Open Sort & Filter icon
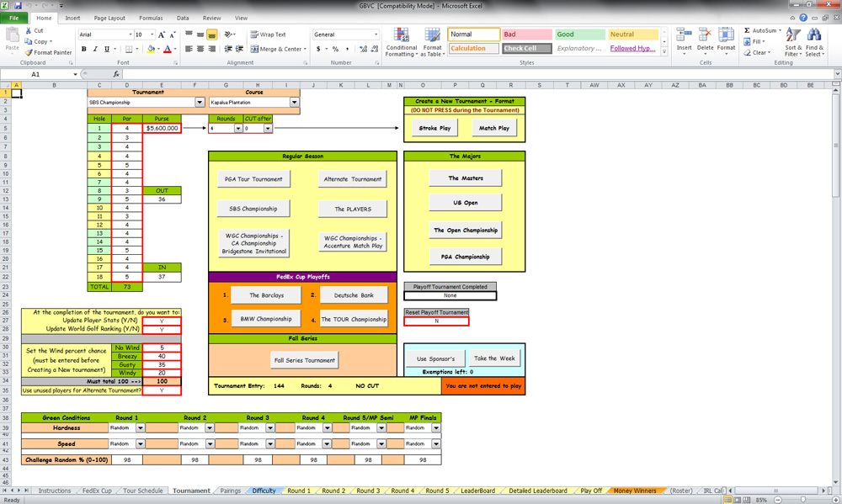Image resolution: width=842 pixels, height=504 pixels. (x=793, y=35)
